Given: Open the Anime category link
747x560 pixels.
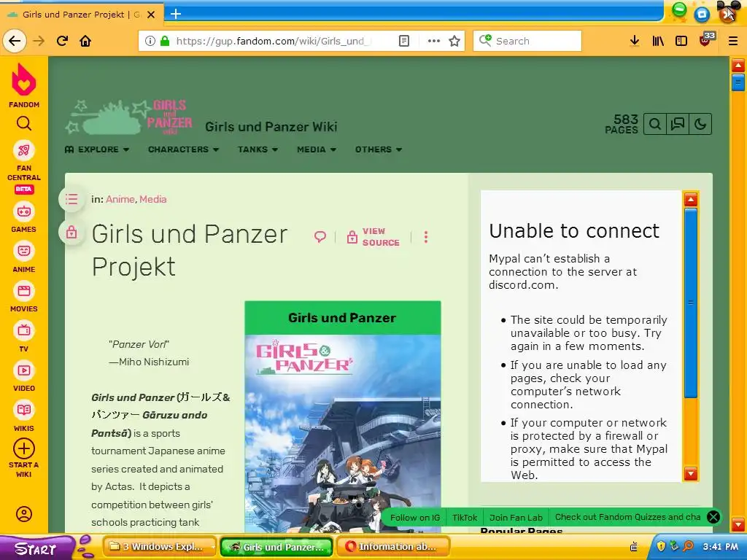Looking at the screenshot, I should (120, 199).
